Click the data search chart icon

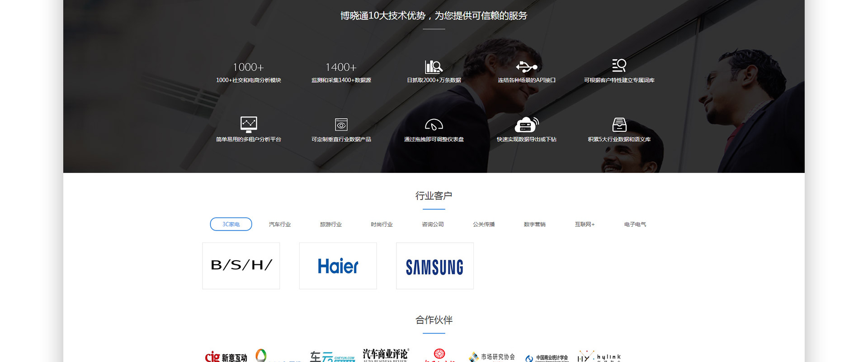tap(434, 67)
